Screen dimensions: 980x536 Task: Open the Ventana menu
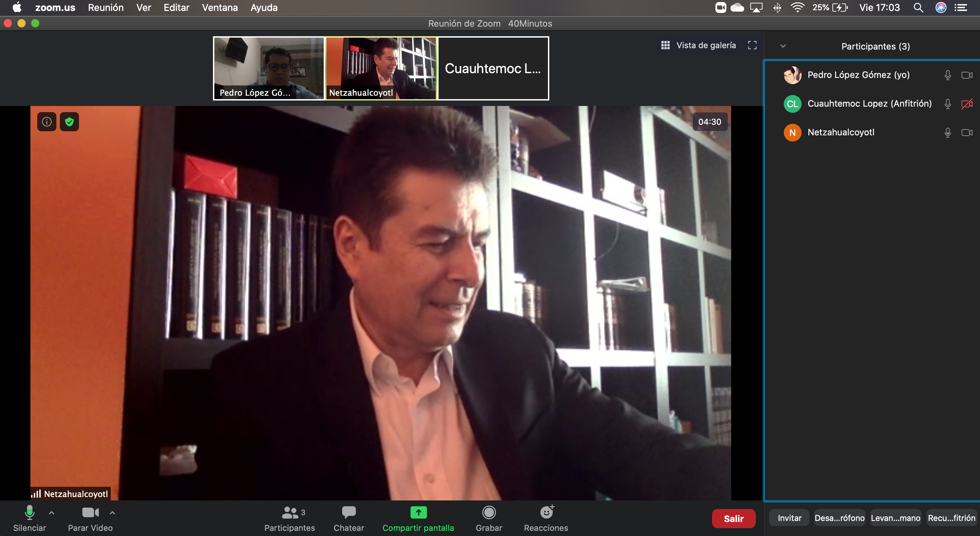click(x=220, y=8)
